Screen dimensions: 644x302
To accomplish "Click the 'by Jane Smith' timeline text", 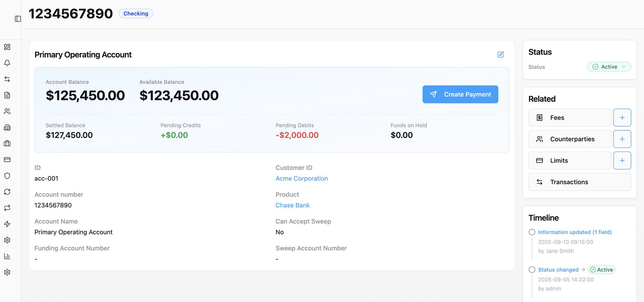I will [556, 251].
